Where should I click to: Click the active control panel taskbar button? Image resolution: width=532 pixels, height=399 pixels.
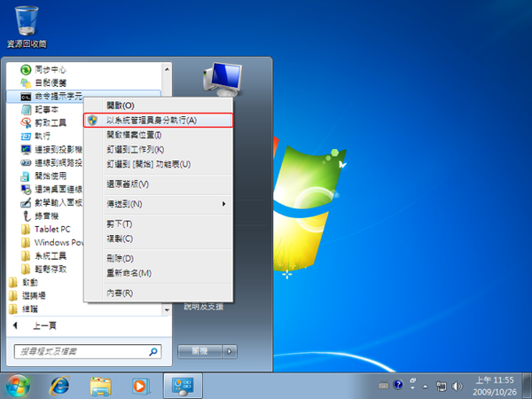(183, 386)
